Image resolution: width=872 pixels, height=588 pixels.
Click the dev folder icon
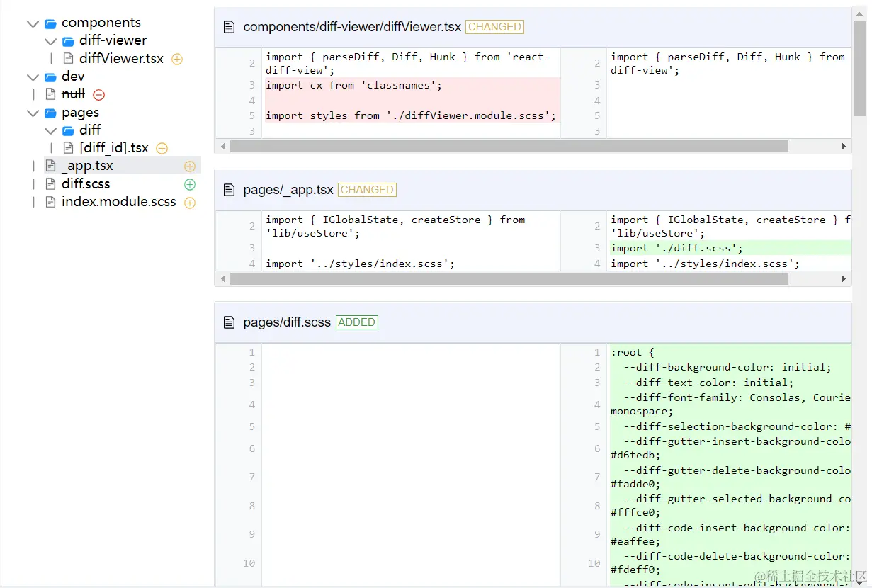point(50,77)
